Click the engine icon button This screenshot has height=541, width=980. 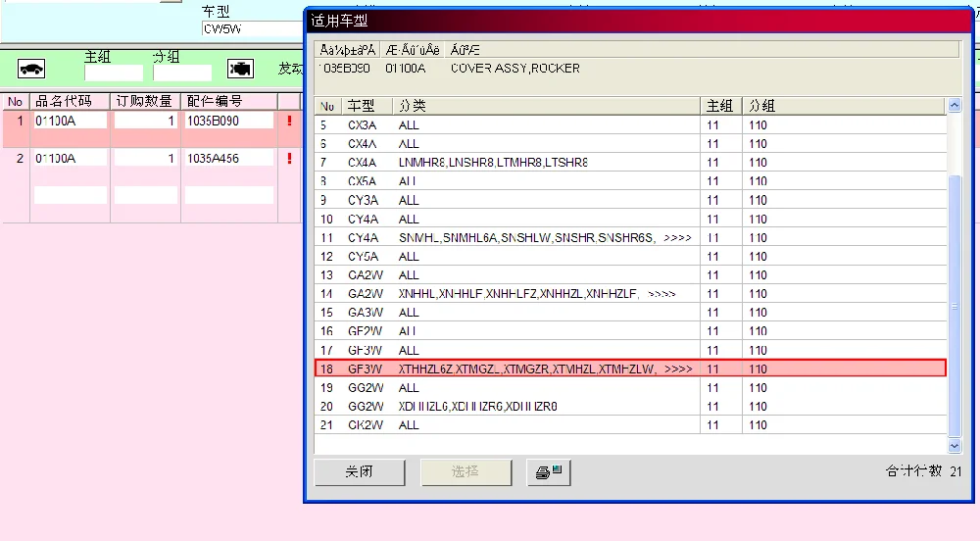pos(240,69)
